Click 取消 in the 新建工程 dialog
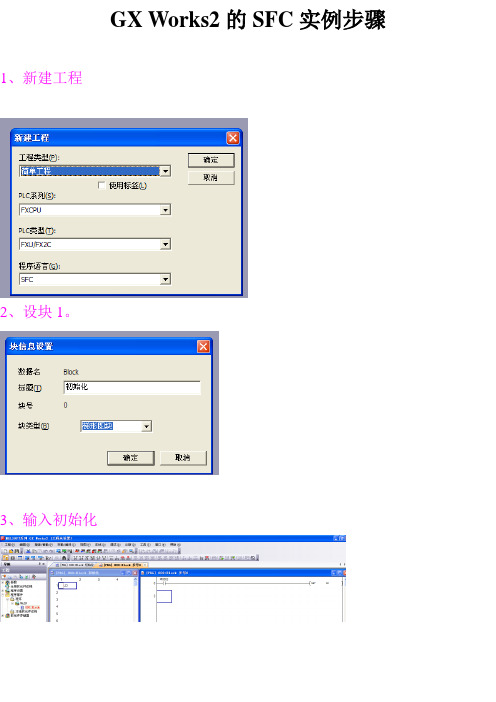Screen dimensions: 496x702 [x=211, y=178]
